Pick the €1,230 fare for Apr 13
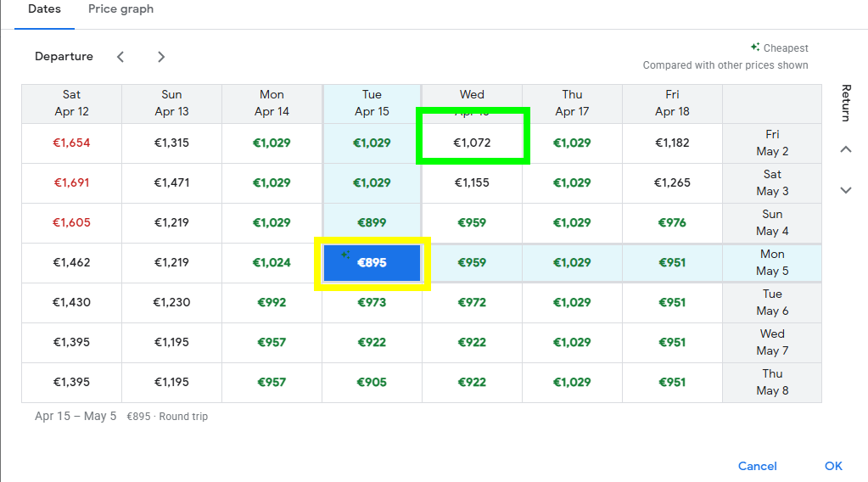This screenshot has height=482, width=868. [171, 302]
